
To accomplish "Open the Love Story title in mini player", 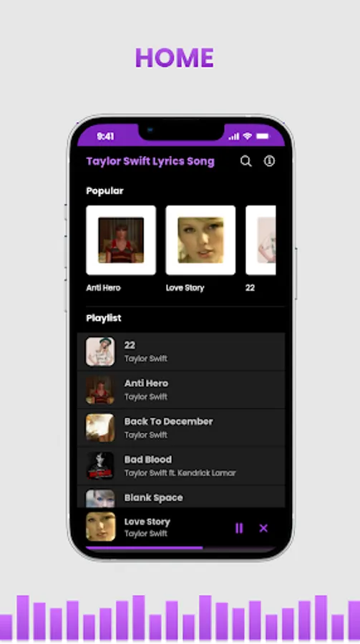I will coord(147,522).
